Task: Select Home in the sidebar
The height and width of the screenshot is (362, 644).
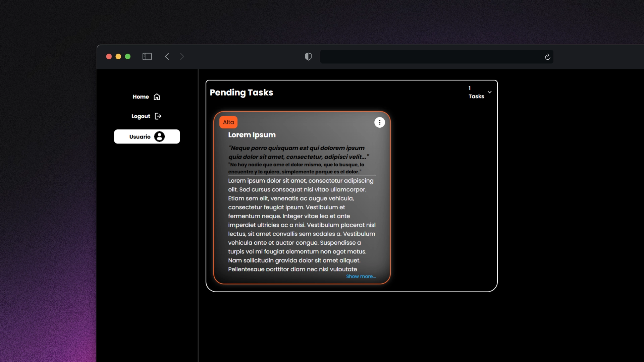Action: (x=141, y=97)
